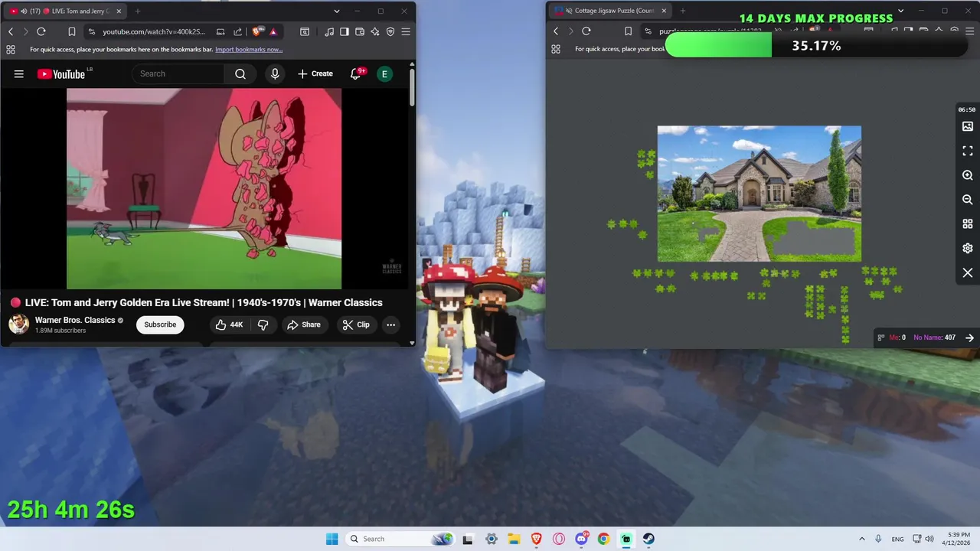Image resolution: width=980 pixels, height=551 pixels.
Task: Open tab search dropdown in YouTube window
Action: 337,11
